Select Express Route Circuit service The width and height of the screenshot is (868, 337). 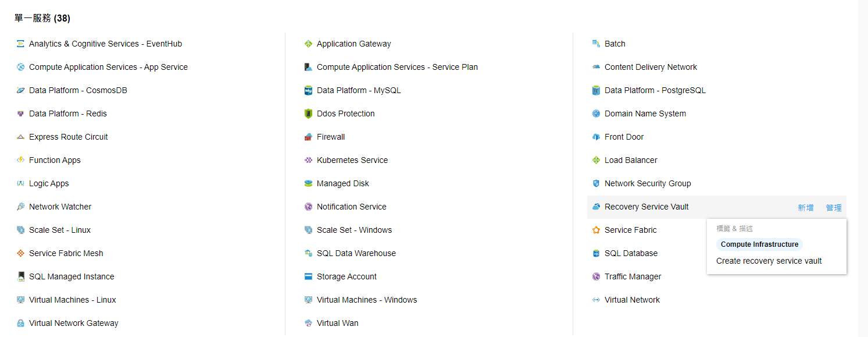(x=69, y=137)
